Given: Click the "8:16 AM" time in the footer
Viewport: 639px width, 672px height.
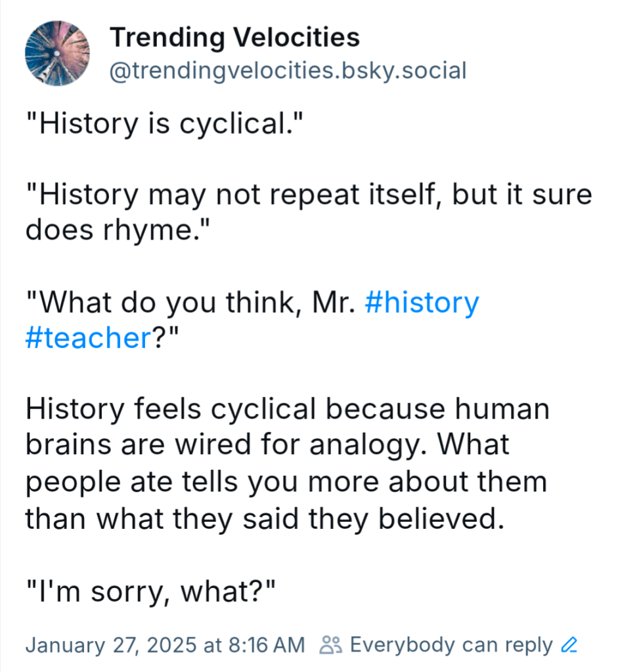Looking at the screenshot, I should pos(267,646).
